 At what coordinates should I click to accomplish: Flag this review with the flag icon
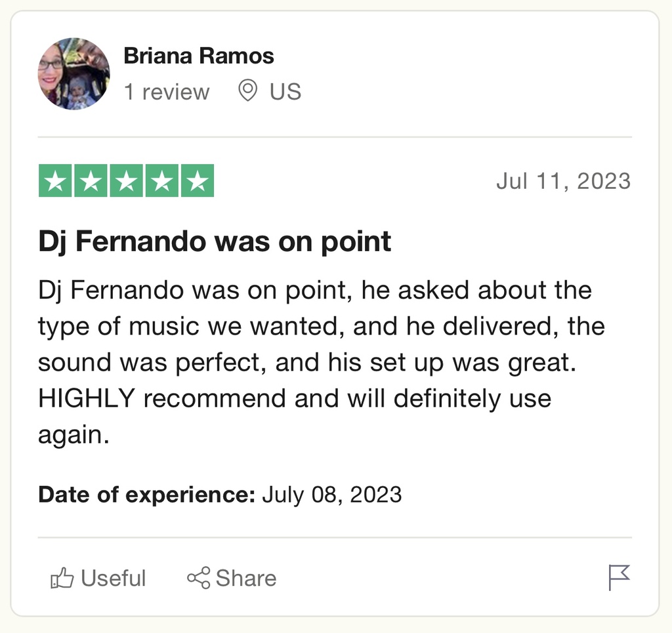coord(619,577)
